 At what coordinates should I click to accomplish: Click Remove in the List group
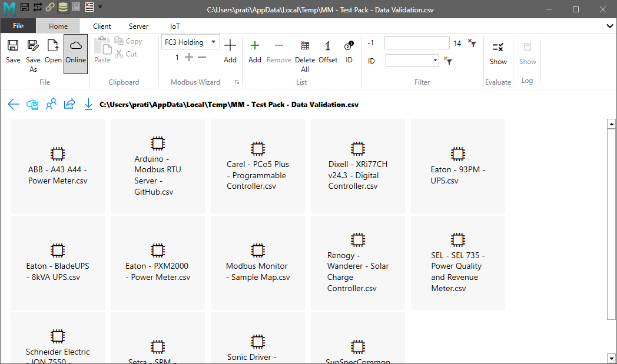279,52
